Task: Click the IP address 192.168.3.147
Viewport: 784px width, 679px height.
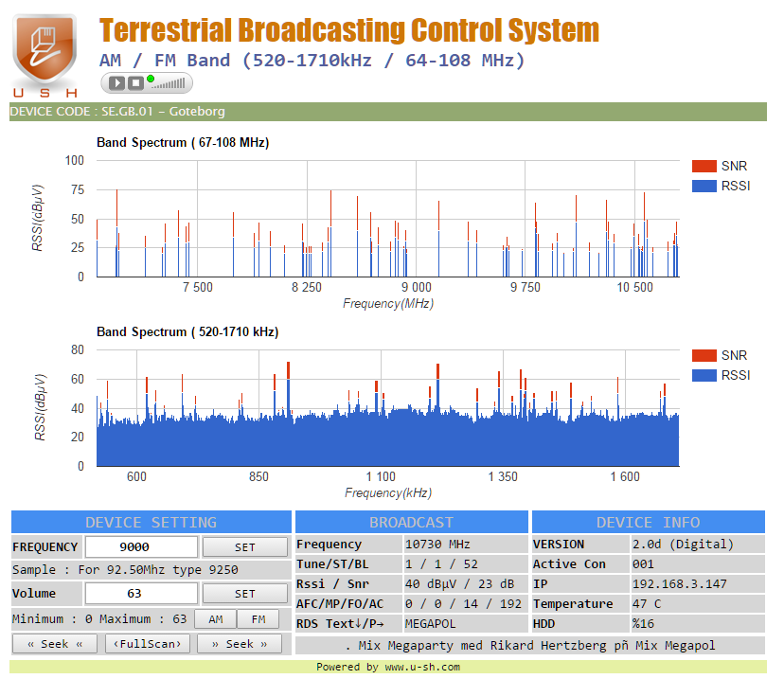Action: tap(680, 584)
